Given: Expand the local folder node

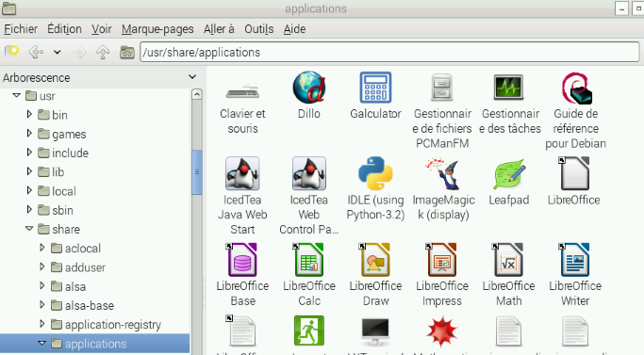Looking at the screenshot, I should point(29,190).
